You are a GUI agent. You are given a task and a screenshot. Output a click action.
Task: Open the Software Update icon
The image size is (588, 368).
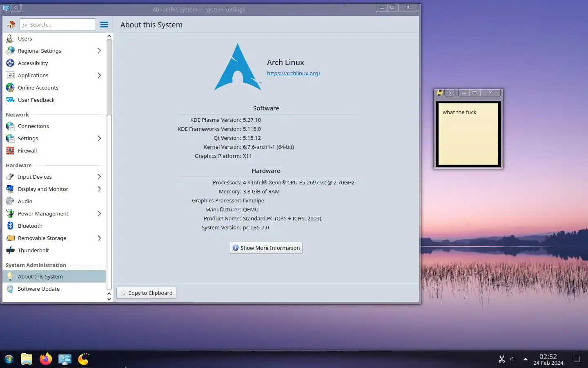10,289
